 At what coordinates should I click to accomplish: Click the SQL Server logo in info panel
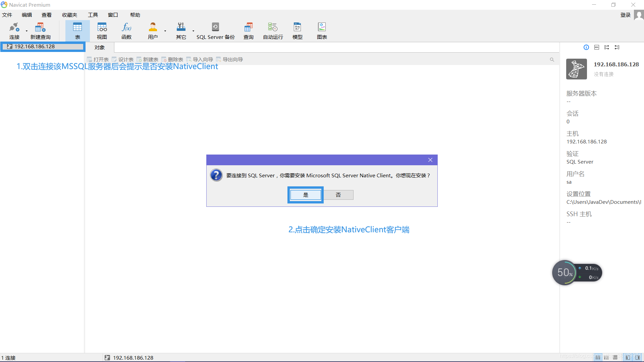577,69
